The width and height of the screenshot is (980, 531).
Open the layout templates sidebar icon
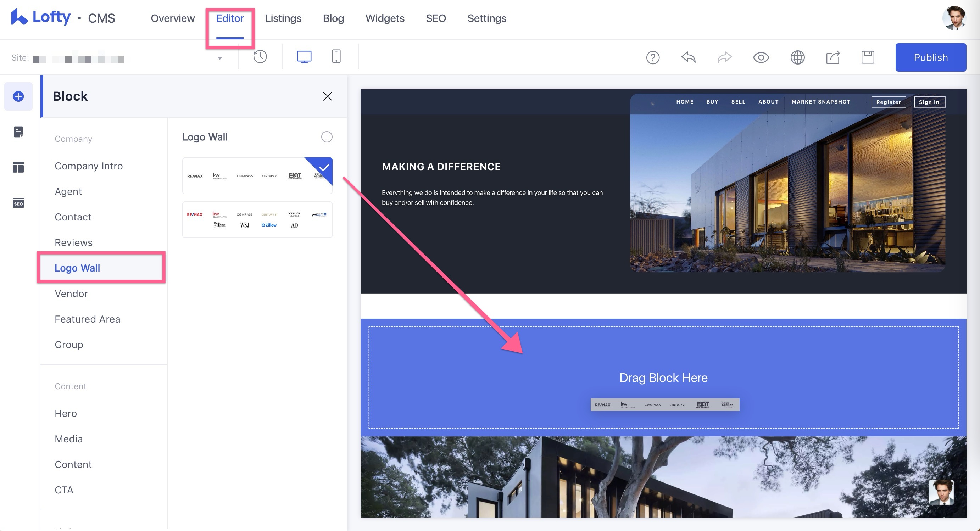point(18,167)
